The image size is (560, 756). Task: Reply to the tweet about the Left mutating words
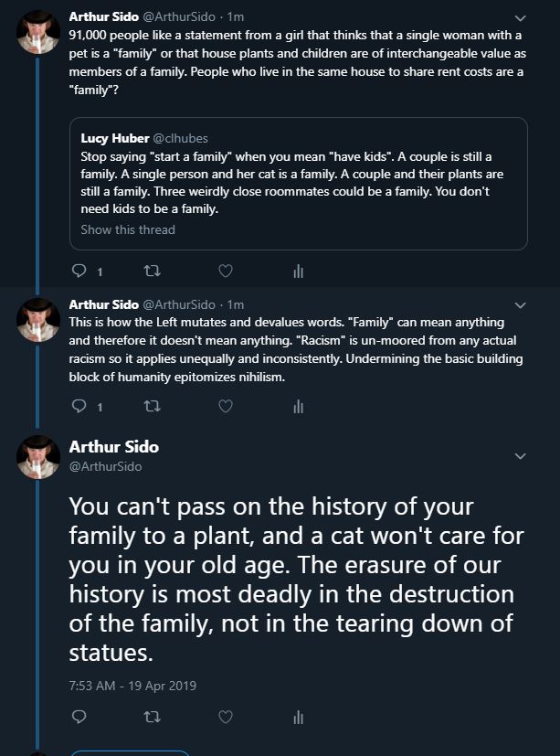pos(79,406)
